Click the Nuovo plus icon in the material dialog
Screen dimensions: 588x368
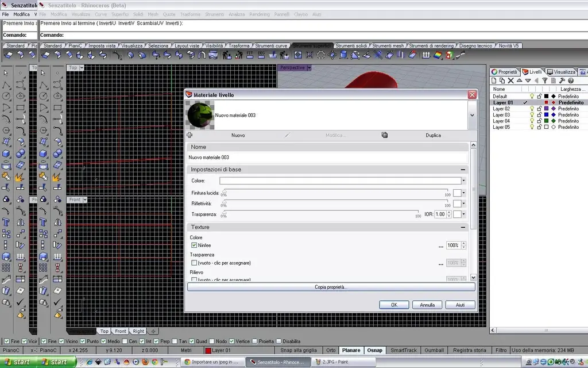click(x=189, y=135)
